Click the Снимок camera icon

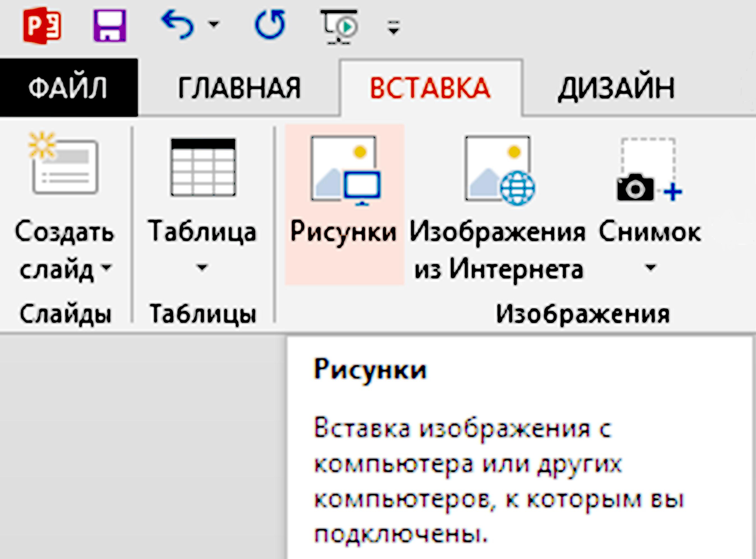pyautogui.click(x=649, y=170)
